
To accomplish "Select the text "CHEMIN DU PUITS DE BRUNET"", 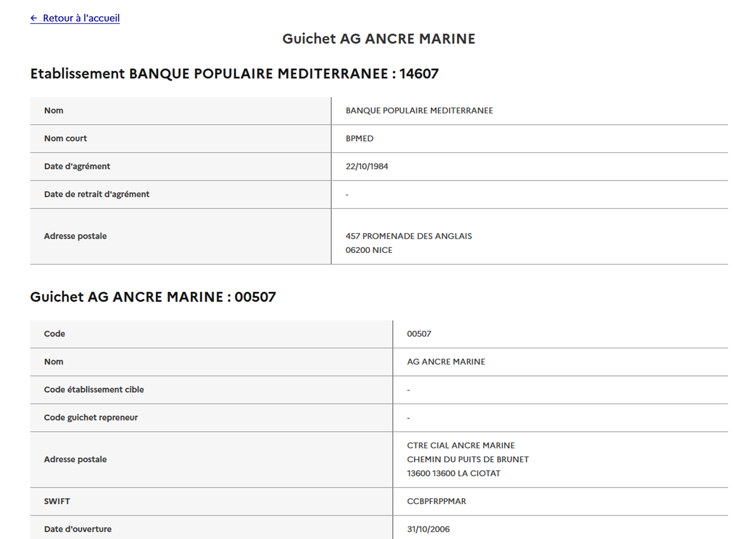I will 468,459.
